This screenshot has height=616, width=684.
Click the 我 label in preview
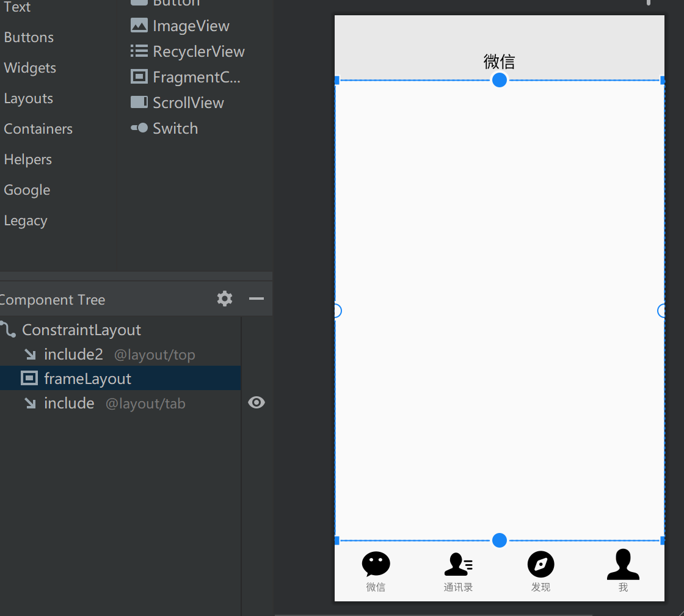[x=624, y=587]
